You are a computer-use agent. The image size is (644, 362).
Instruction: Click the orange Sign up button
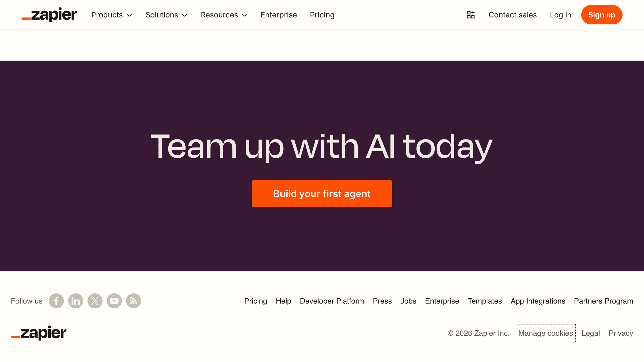coord(602,15)
